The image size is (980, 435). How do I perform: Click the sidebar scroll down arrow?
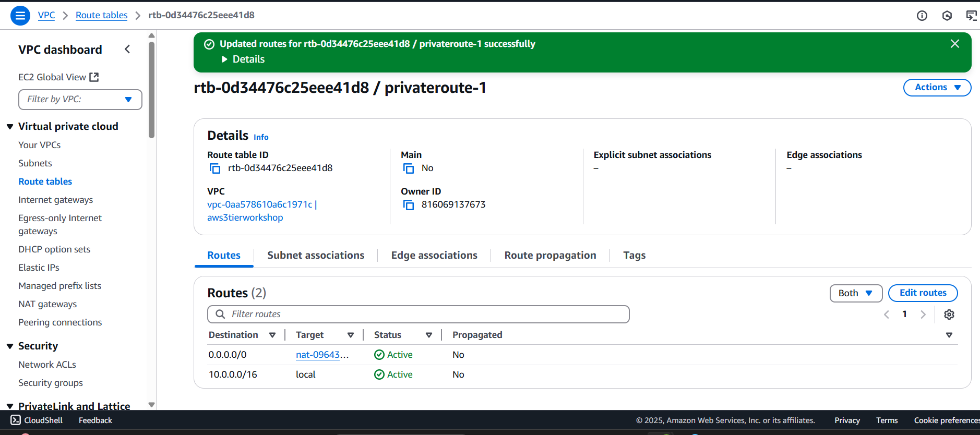point(152,405)
